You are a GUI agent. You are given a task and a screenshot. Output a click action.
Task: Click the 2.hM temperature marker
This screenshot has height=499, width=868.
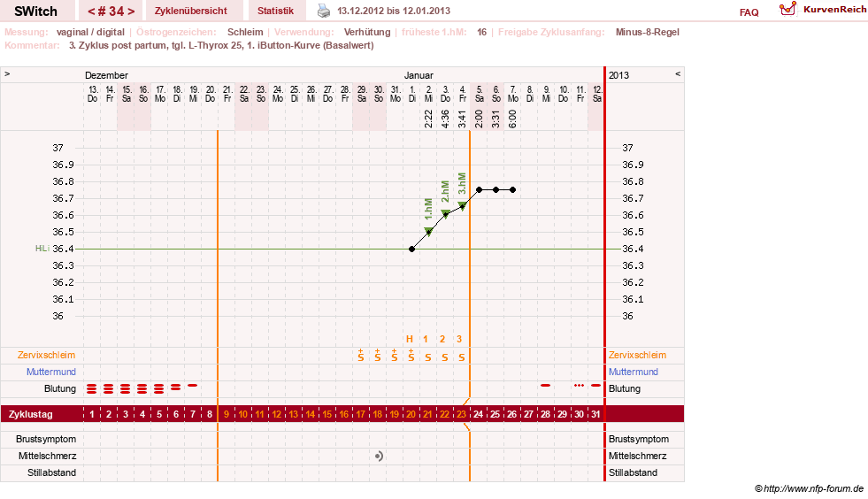tap(445, 214)
